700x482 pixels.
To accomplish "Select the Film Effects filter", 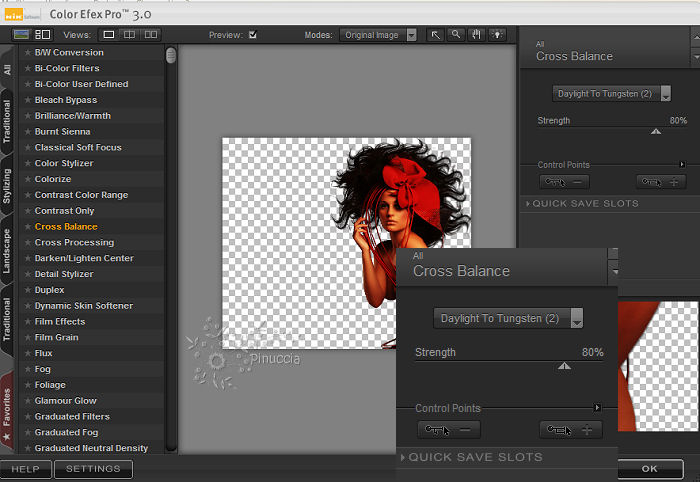I will 60,322.
